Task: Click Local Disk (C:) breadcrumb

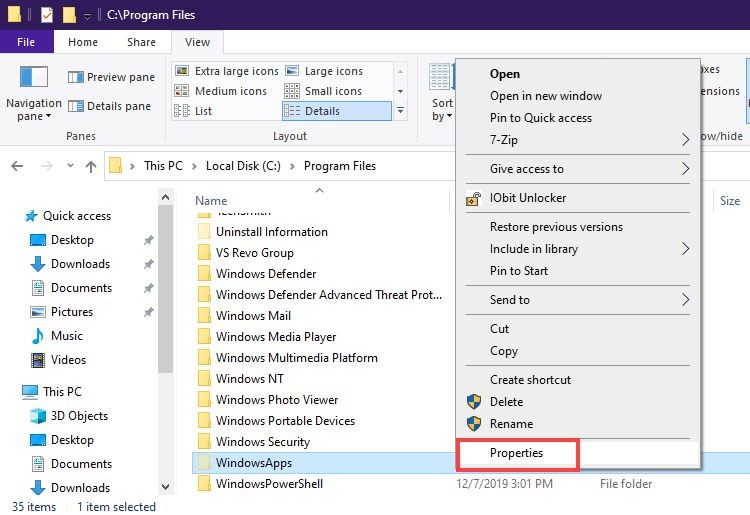Action: [x=243, y=166]
